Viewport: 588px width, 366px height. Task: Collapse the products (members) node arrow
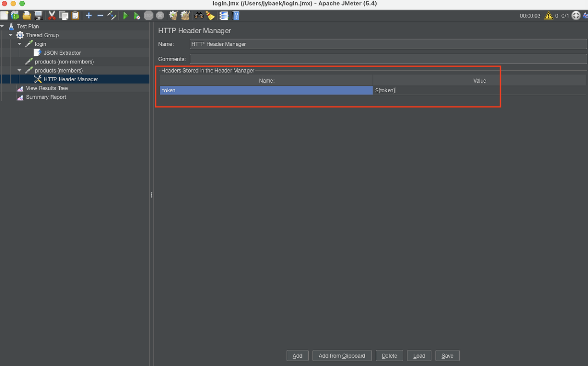click(x=20, y=70)
